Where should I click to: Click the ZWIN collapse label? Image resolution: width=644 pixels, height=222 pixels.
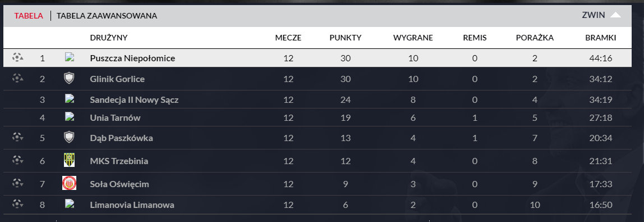pos(593,15)
